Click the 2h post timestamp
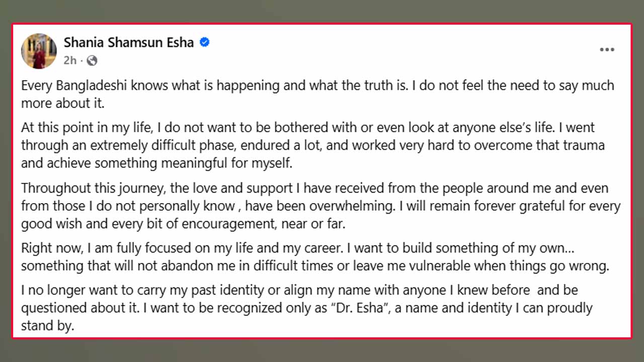 [x=70, y=61]
